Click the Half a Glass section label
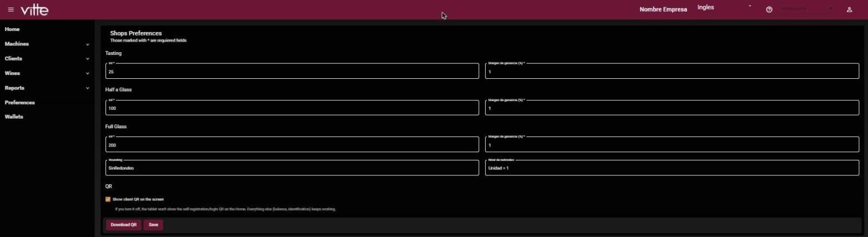This screenshot has height=237, width=868. point(118,90)
